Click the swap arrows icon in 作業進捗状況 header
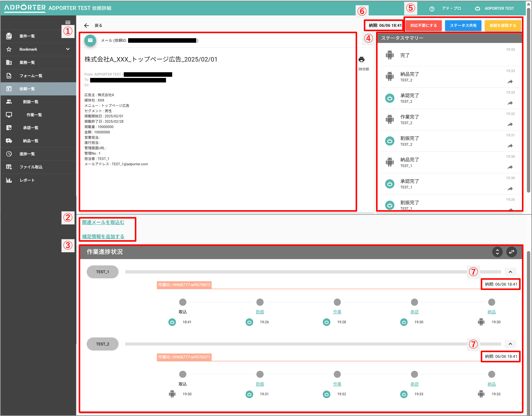The width and height of the screenshot is (532, 416). point(511,252)
